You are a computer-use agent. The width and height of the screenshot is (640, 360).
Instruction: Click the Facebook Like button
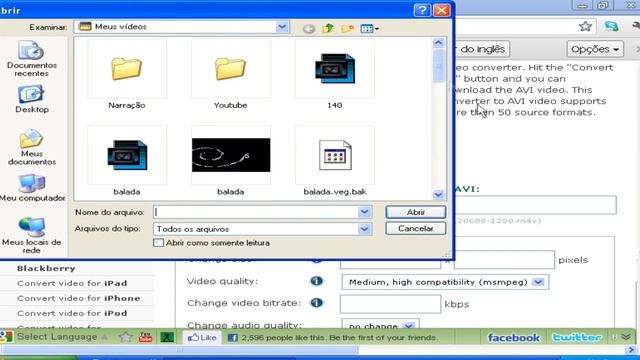(202, 338)
